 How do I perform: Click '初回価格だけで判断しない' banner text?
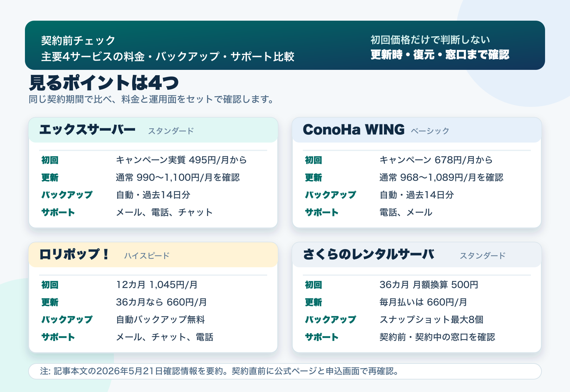point(430,40)
